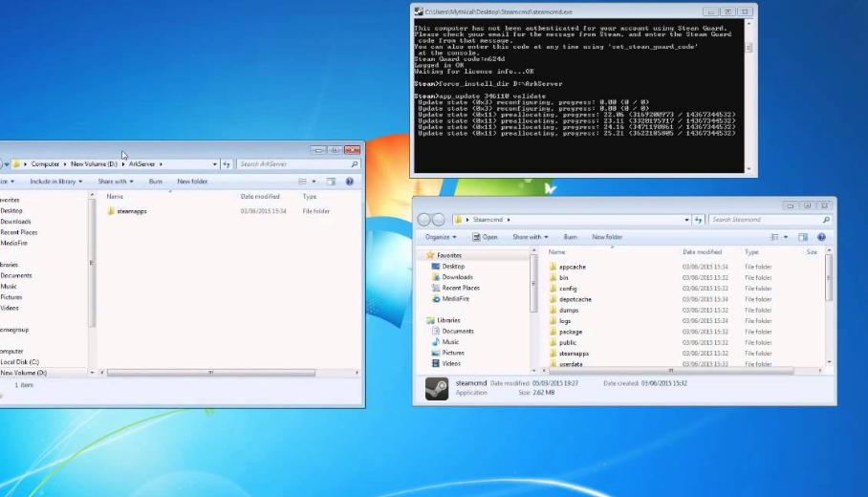The height and width of the screenshot is (497, 868).
Task: Click the Burn button in Steamcmd toolbar
Action: 570,237
